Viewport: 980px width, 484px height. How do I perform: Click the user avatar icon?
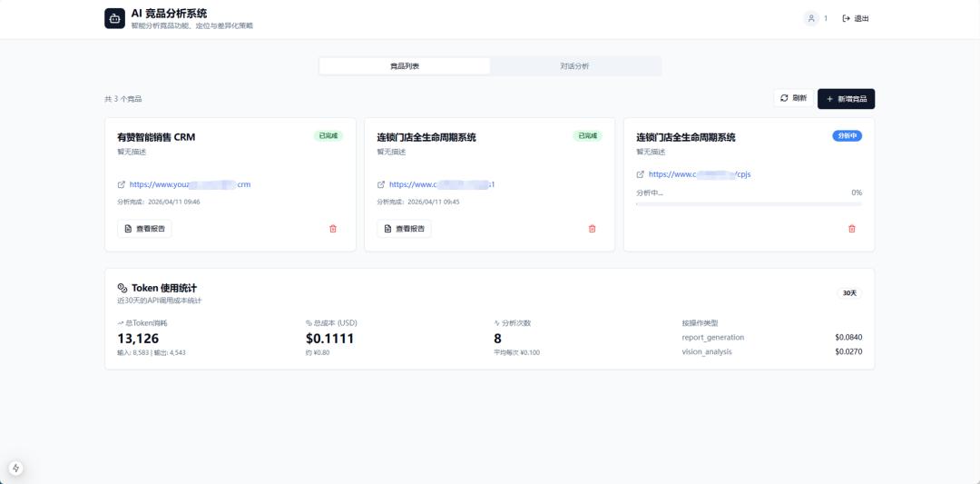coord(810,18)
